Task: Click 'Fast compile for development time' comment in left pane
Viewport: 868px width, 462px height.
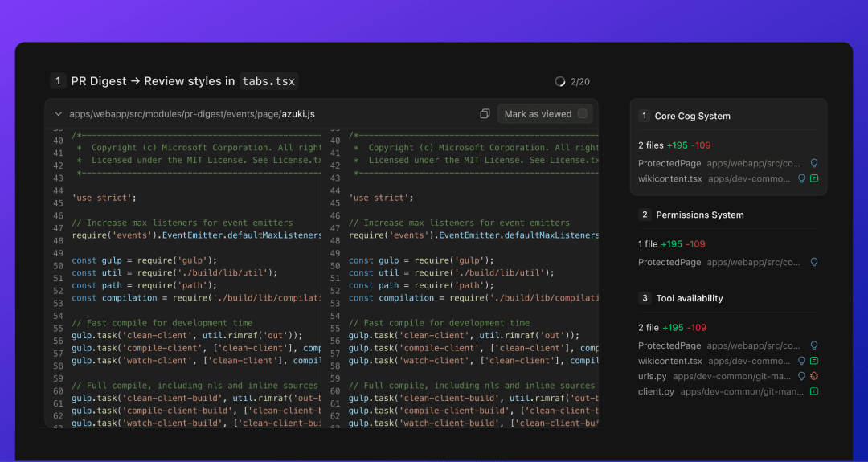Action: tap(162, 322)
